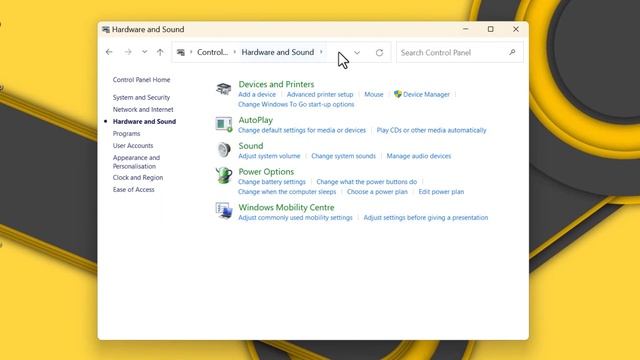
Task: Open the recent locations dropdown
Action: tap(144, 52)
